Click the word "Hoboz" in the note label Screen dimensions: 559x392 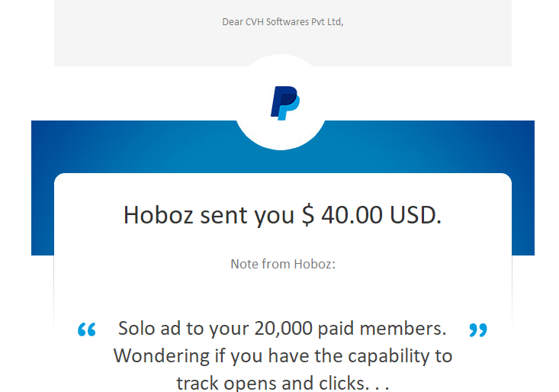(314, 264)
